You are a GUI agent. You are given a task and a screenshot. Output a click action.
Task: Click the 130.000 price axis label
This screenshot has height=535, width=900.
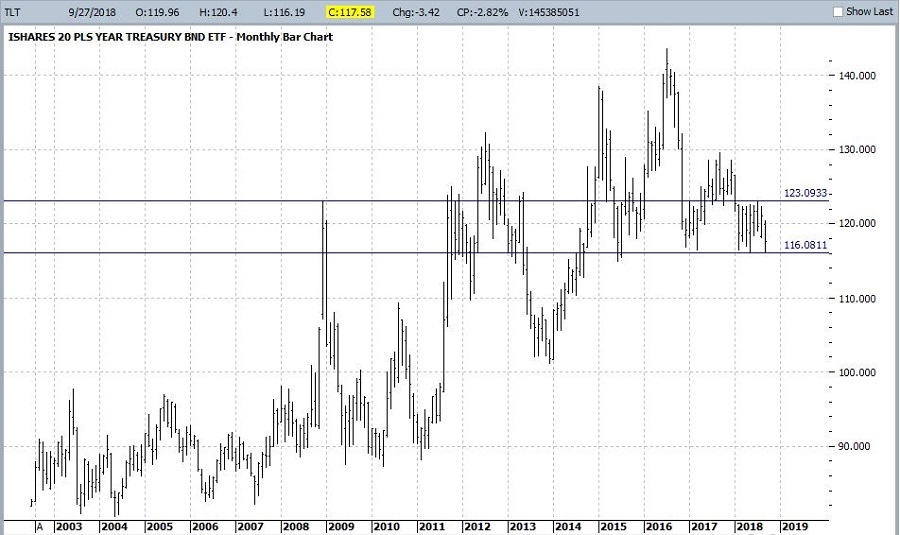coord(857,150)
